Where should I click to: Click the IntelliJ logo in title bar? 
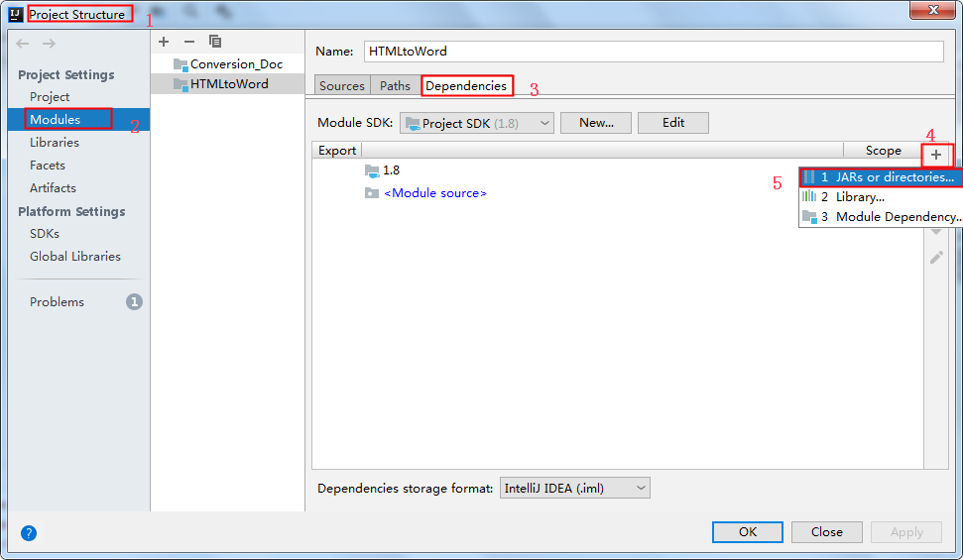click(x=16, y=14)
